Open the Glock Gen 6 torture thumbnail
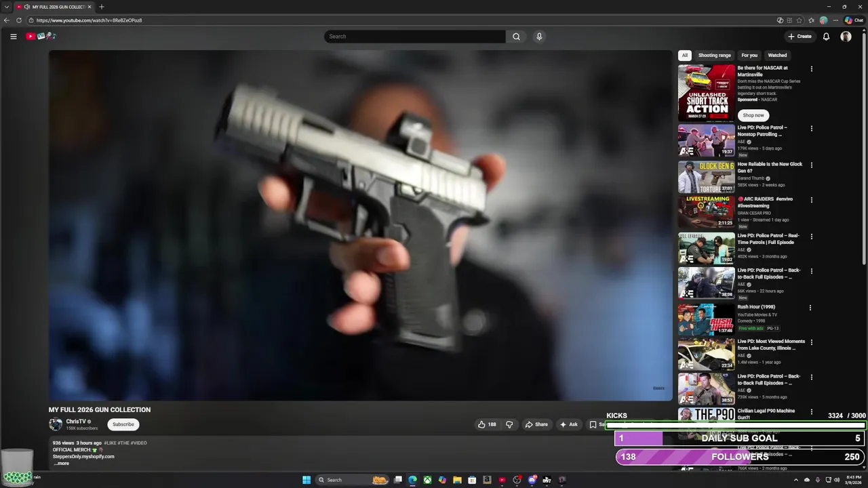Viewport: 868px width, 488px height. 707,177
